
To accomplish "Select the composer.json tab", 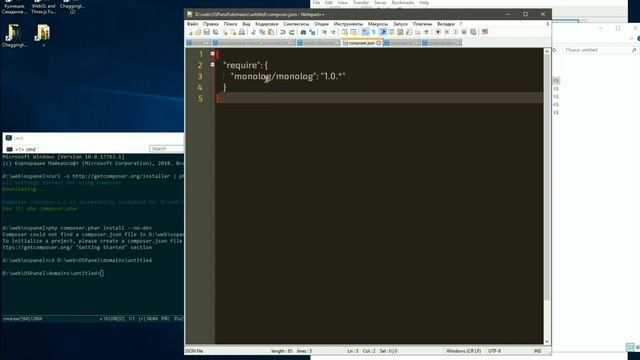I will pos(361,43).
